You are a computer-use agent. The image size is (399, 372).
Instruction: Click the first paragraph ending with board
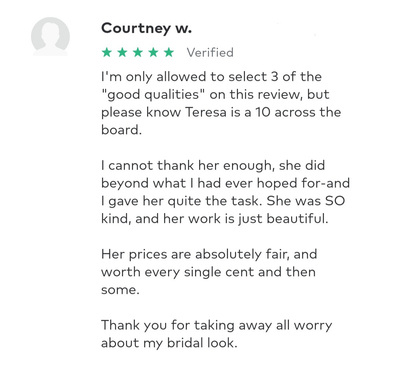[x=221, y=103]
